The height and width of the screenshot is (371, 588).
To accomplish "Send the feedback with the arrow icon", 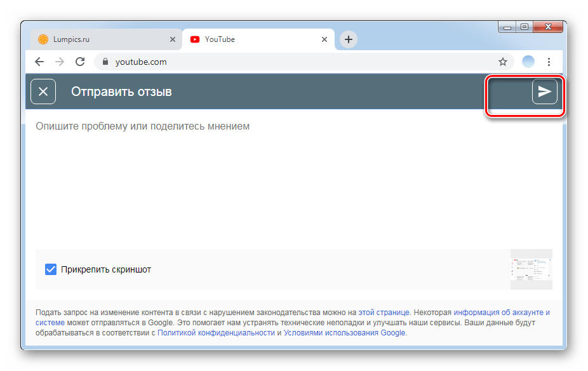I will coord(544,91).
